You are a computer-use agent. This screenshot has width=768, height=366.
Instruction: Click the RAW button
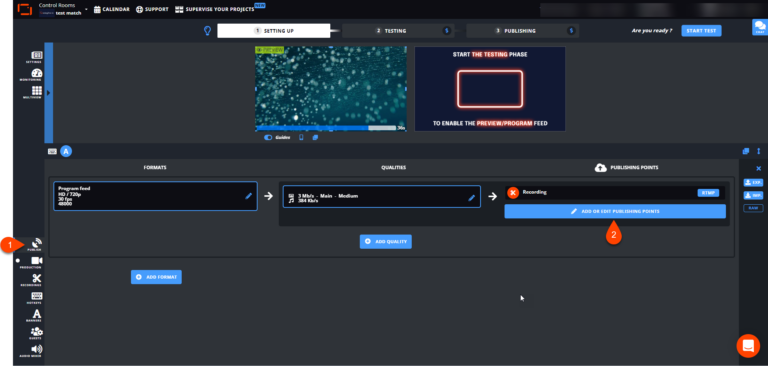753,208
